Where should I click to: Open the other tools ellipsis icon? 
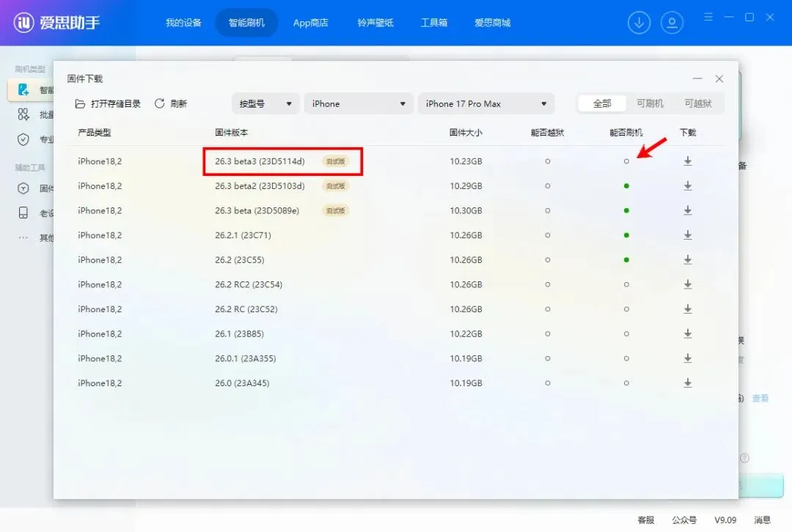tap(23, 237)
